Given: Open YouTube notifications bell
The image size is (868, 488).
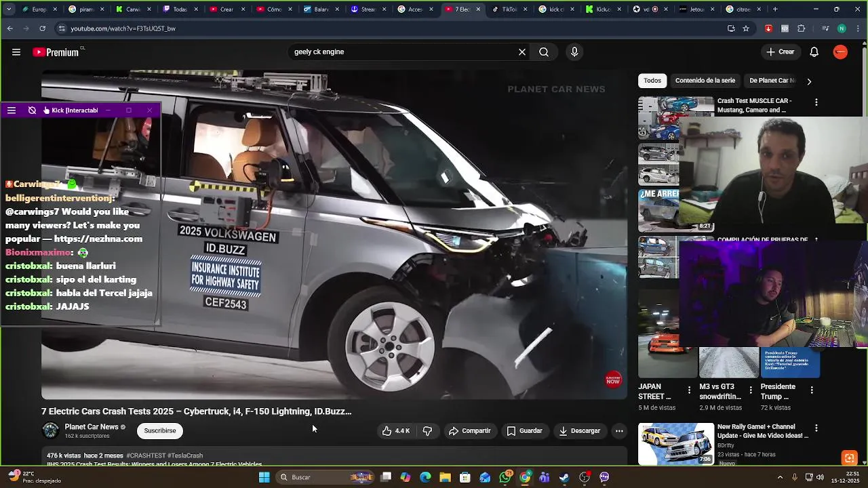Looking at the screenshot, I should coord(814,52).
